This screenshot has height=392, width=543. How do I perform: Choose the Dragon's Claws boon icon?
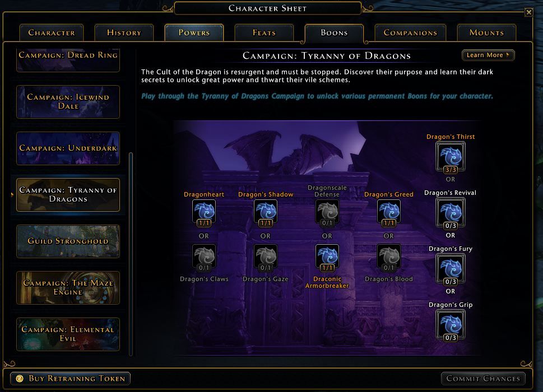point(204,256)
